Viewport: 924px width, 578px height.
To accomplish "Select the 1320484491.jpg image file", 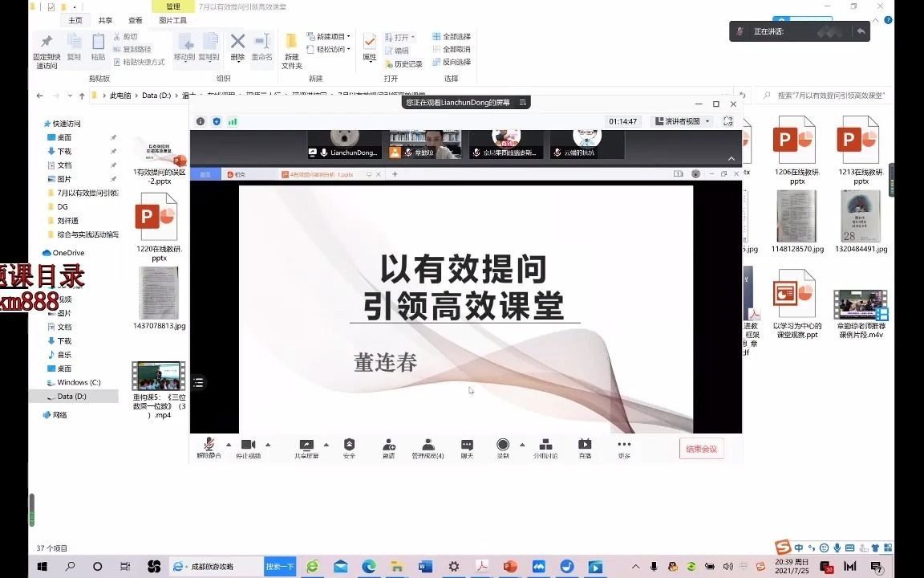I will point(861,222).
